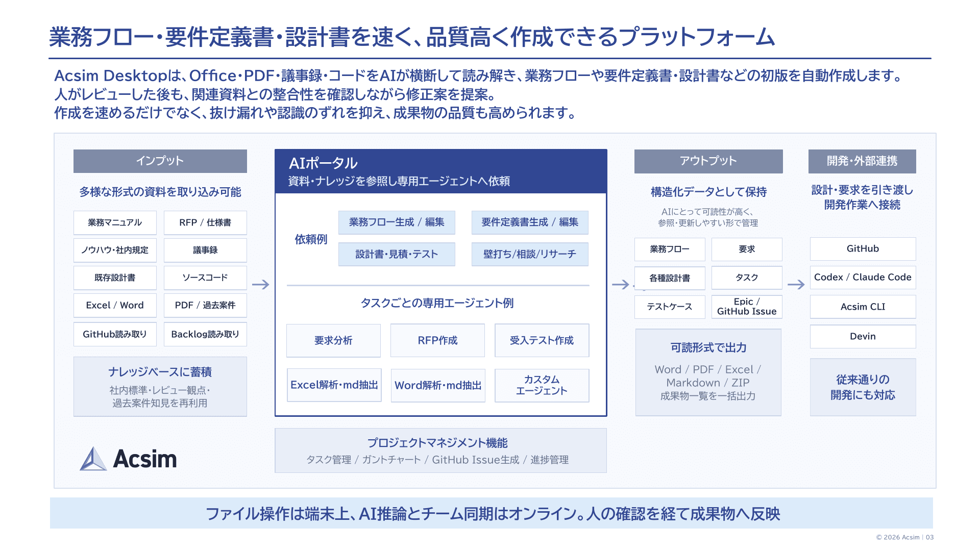980x551 pixels.
Task: Select the GitHub読み取り box
Action: [x=115, y=334]
